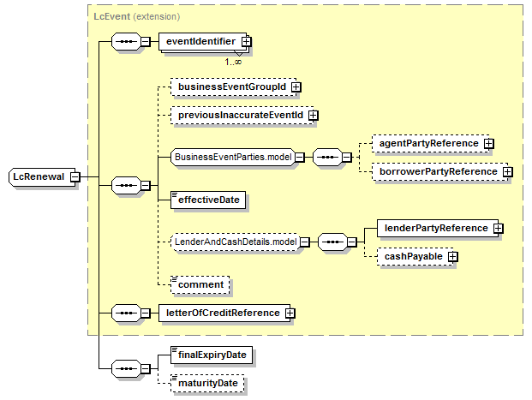Collapse sequence feeding businessEventGroupId branch
This screenshot has height=400, width=532.
[146, 185]
